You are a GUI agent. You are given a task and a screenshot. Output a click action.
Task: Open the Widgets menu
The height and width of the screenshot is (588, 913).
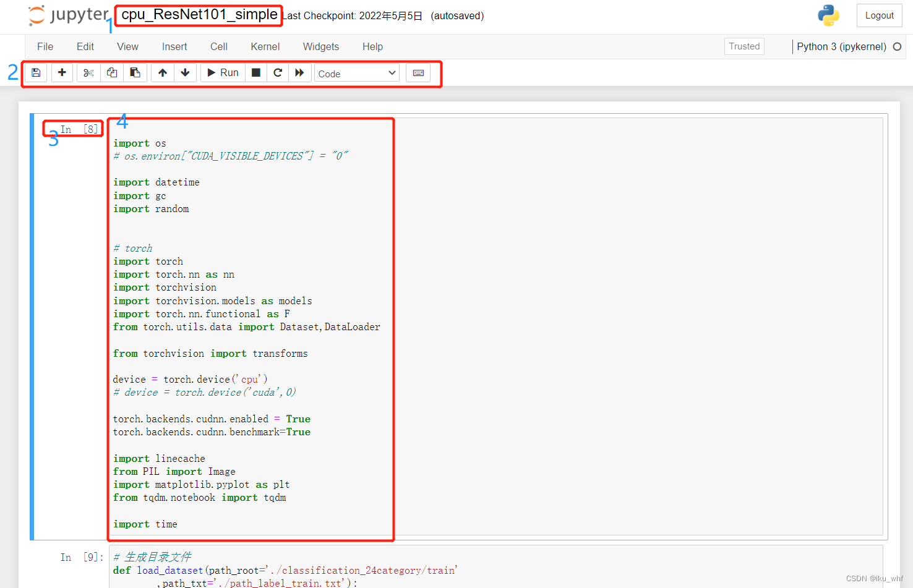tap(321, 46)
